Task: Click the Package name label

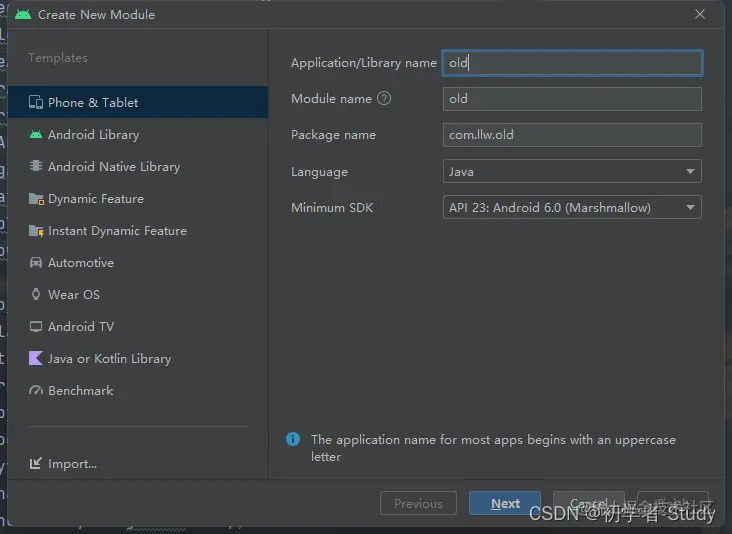Action: pyautogui.click(x=333, y=135)
